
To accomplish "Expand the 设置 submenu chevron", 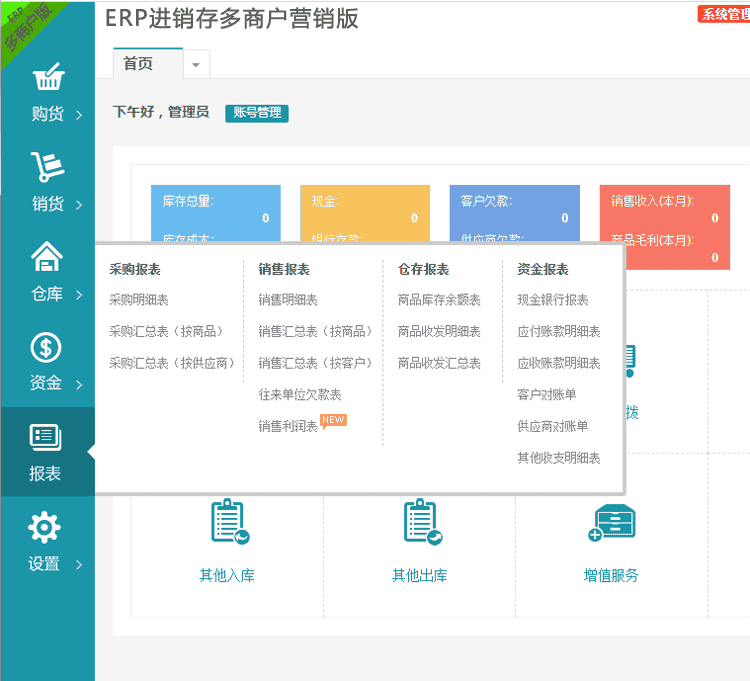I will [x=78, y=565].
